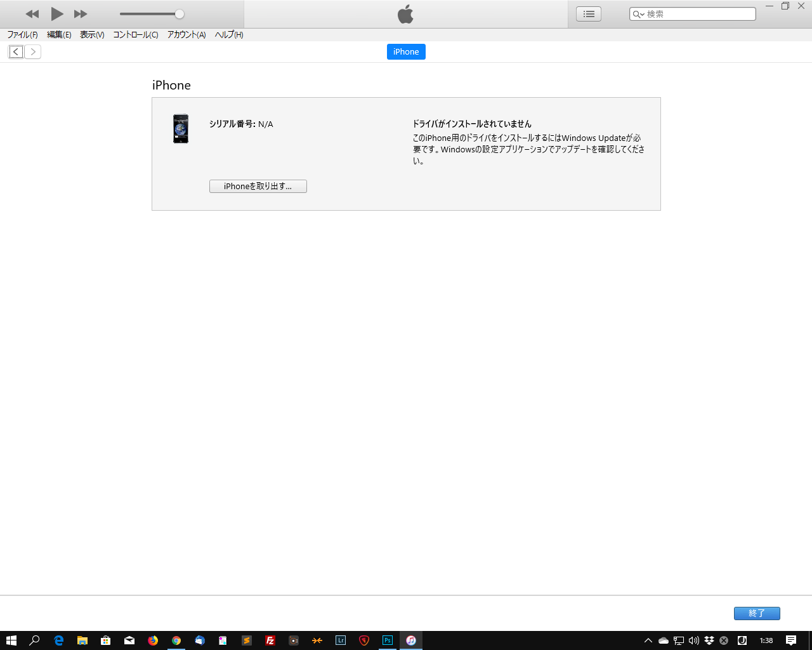Click the volume slider knob

(180, 14)
